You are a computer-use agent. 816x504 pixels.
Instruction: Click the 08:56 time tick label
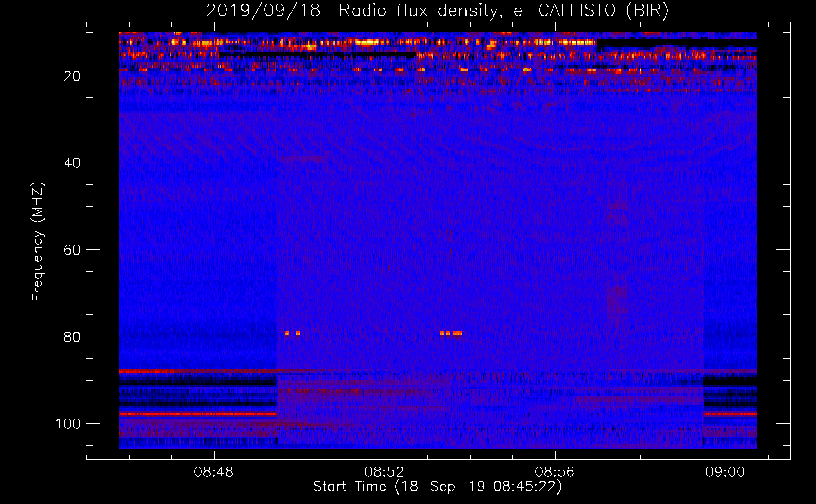click(x=555, y=472)
